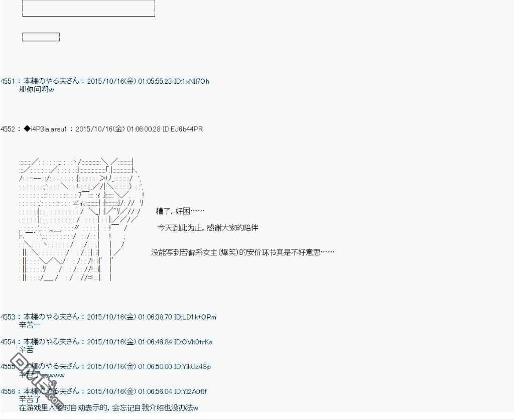Click the line 今天到此为止，感谢大家的陪伴
This screenshot has width=514, height=420.
pos(208,228)
